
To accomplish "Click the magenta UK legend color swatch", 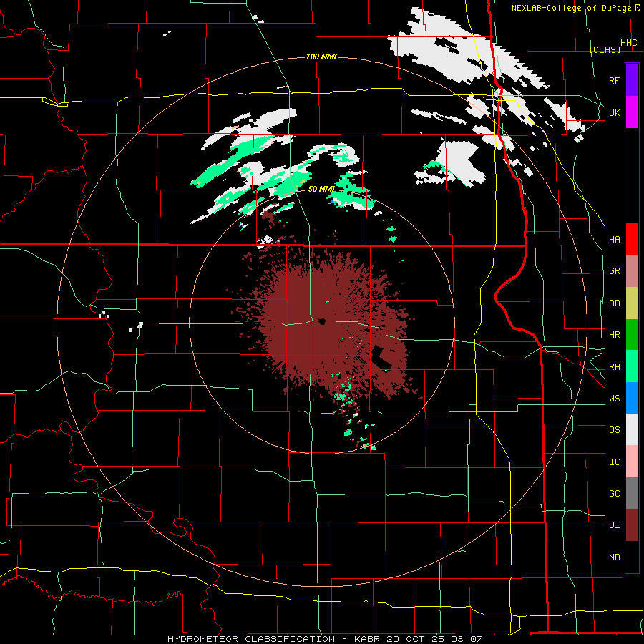I will 632,112.
